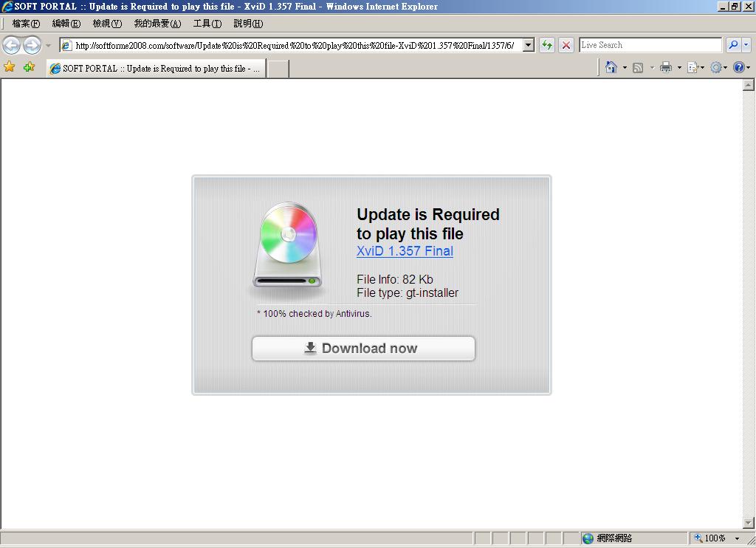Go forward with the Forward arrow button

click(x=32, y=45)
